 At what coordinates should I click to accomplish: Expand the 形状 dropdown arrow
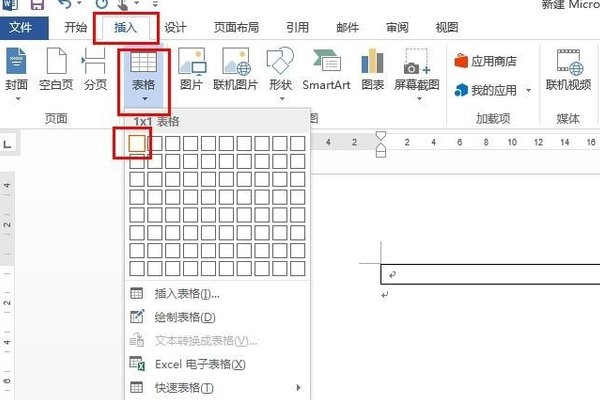coord(282,99)
